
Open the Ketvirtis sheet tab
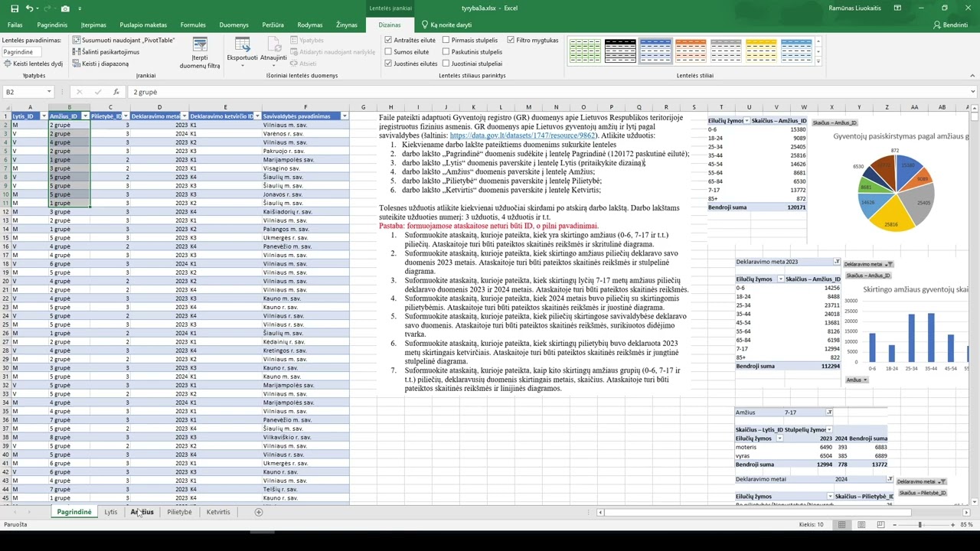click(218, 512)
